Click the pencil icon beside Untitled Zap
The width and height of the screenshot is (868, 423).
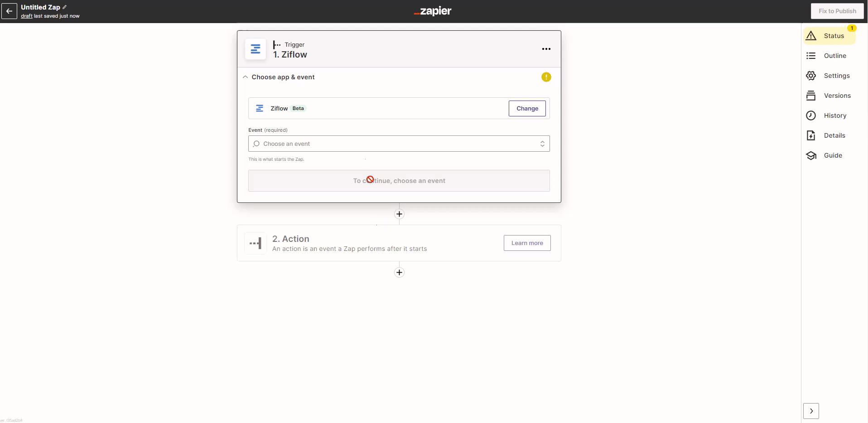[x=65, y=7]
